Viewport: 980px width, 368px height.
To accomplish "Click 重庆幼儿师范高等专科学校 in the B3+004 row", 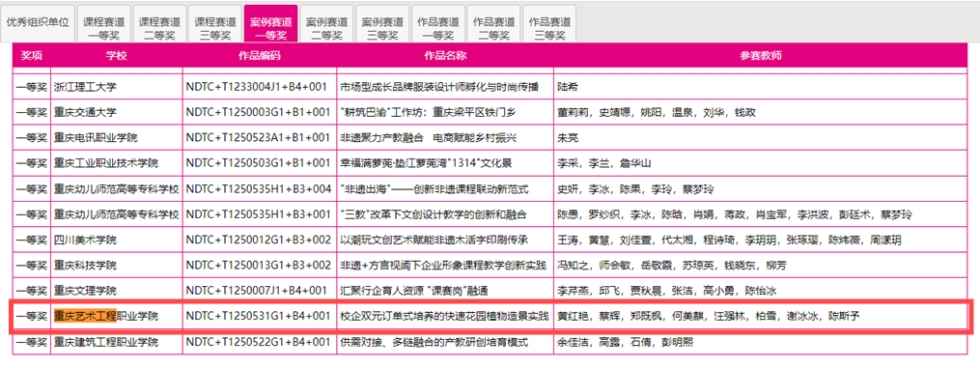I will click(117, 188).
